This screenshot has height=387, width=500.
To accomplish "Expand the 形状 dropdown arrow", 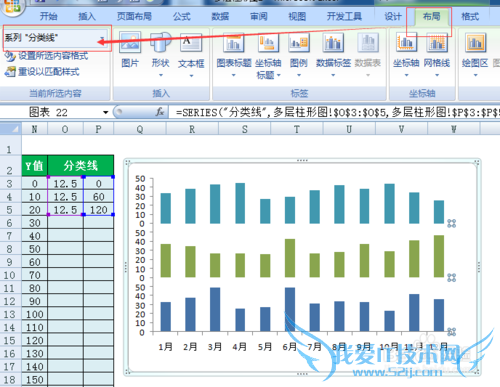I will tap(161, 75).
